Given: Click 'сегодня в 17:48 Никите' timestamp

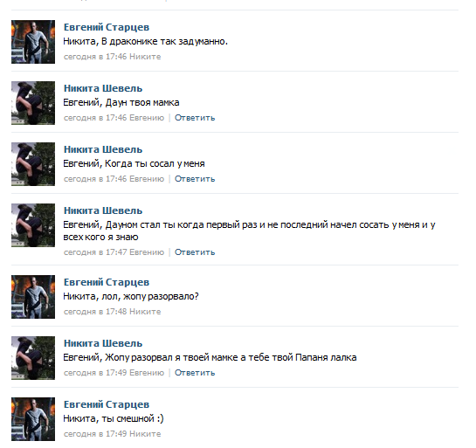Looking at the screenshot, I should [x=112, y=312].
